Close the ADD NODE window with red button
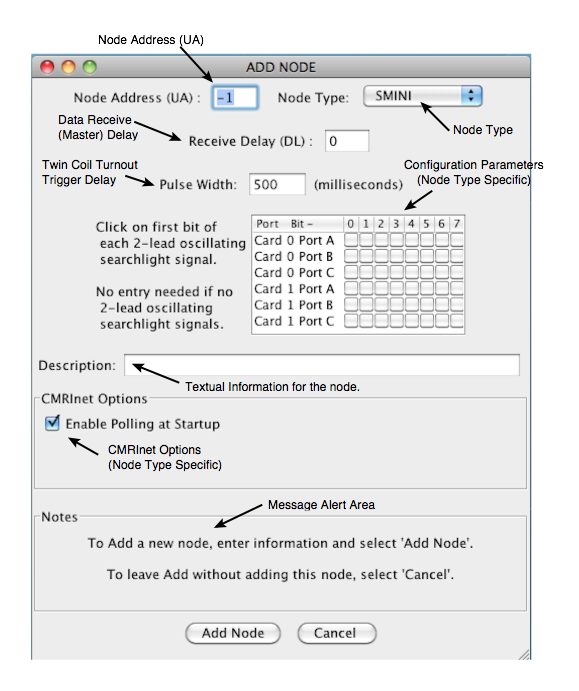This screenshot has height=691, width=579. pyautogui.click(x=47, y=67)
